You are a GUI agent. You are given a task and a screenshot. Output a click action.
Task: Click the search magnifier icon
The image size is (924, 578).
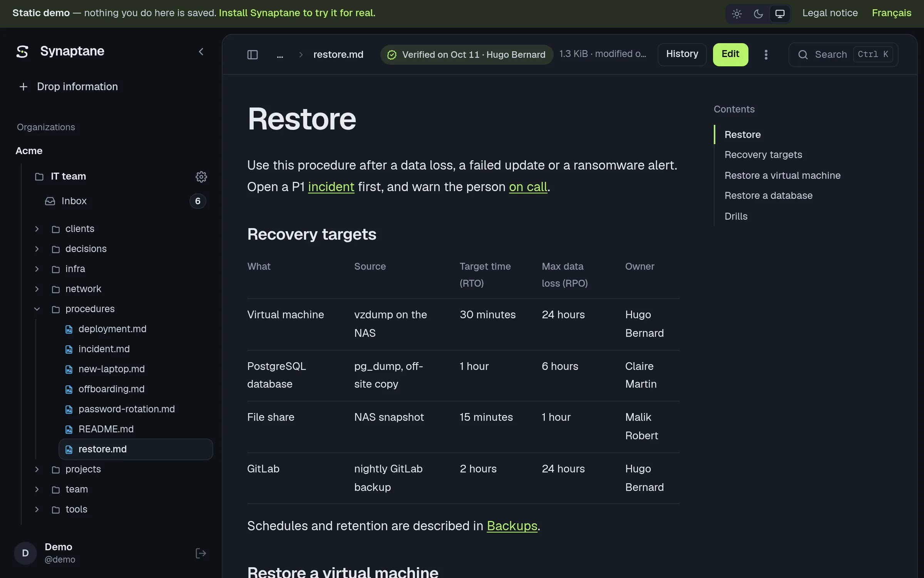coord(803,55)
